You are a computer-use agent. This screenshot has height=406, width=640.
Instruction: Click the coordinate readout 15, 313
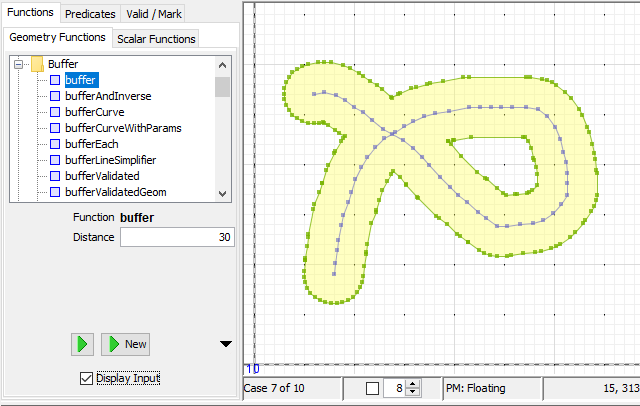621,388
